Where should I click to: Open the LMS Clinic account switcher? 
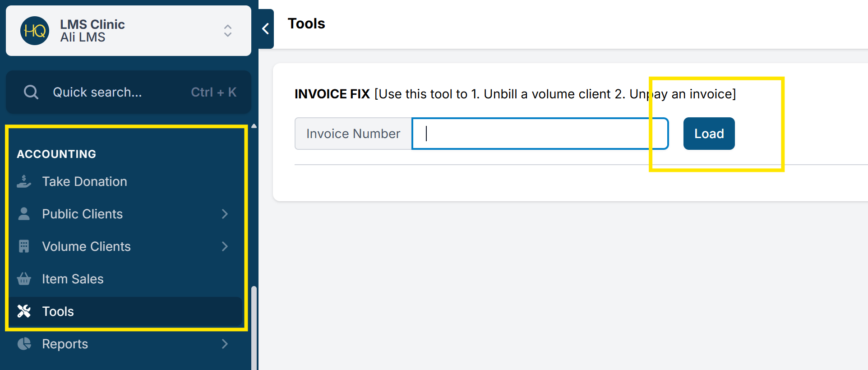227,31
